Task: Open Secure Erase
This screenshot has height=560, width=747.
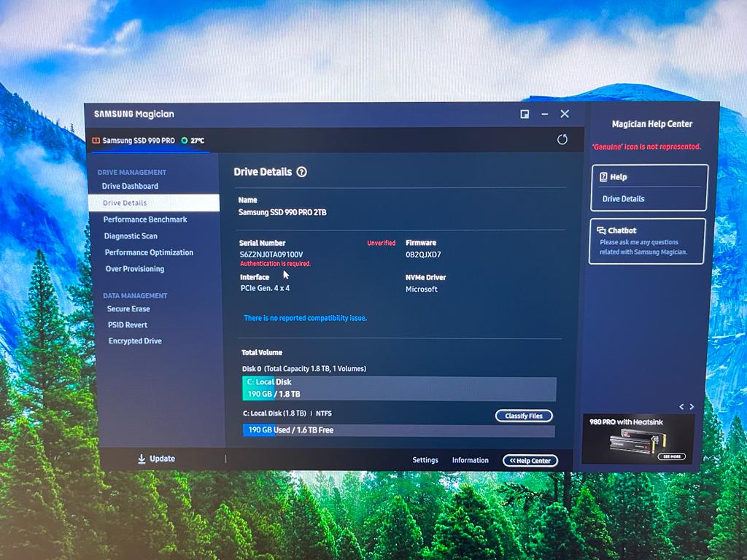Action: coord(128,309)
